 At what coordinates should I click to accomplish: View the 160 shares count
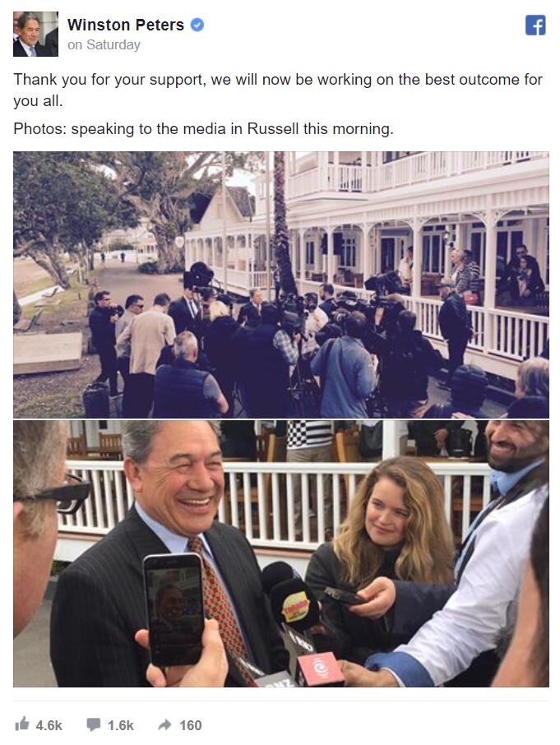pos(191,725)
